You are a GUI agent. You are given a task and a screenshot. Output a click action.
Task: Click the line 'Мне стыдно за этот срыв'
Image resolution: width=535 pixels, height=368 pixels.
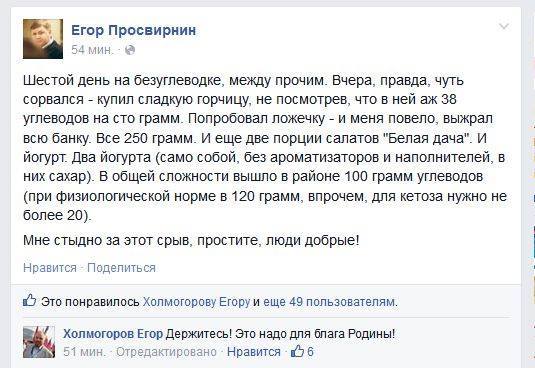tap(191, 240)
